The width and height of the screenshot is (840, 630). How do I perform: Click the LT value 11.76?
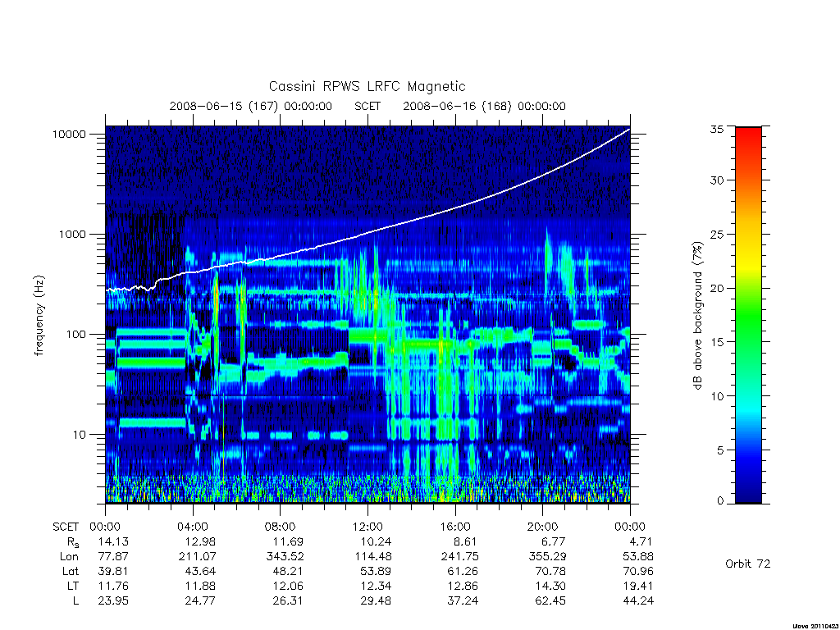coord(113,586)
